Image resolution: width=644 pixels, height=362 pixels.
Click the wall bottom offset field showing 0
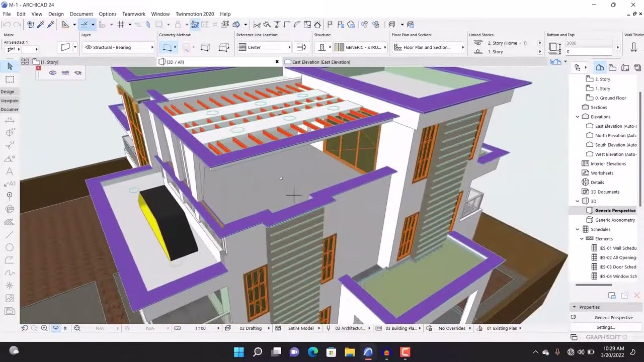coord(589,52)
